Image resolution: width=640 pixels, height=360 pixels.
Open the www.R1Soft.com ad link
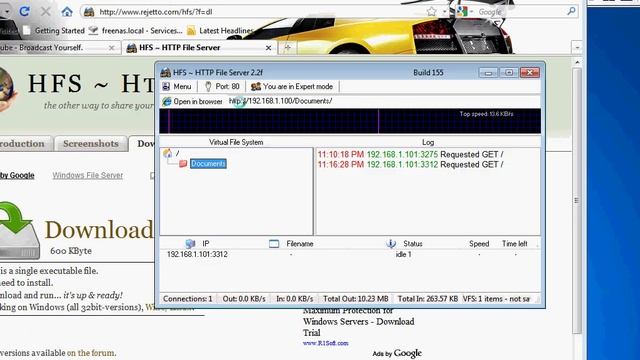tap(325, 343)
